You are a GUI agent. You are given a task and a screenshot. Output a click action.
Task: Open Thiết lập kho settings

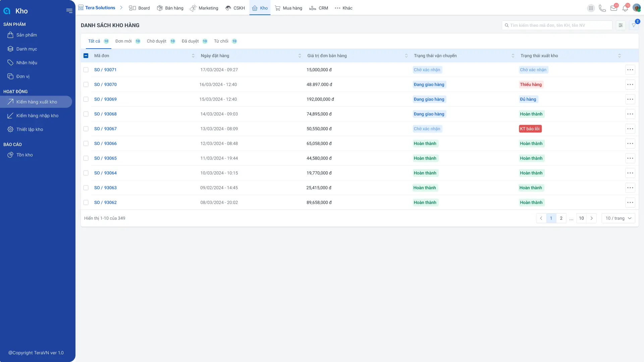click(36, 129)
